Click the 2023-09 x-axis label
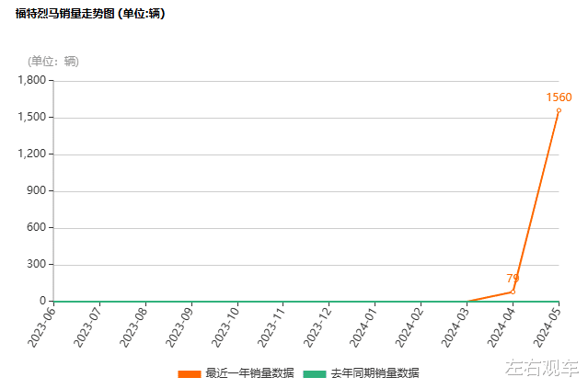Image resolution: width=588 pixels, height=389 pixels. (x=180, y=326)
